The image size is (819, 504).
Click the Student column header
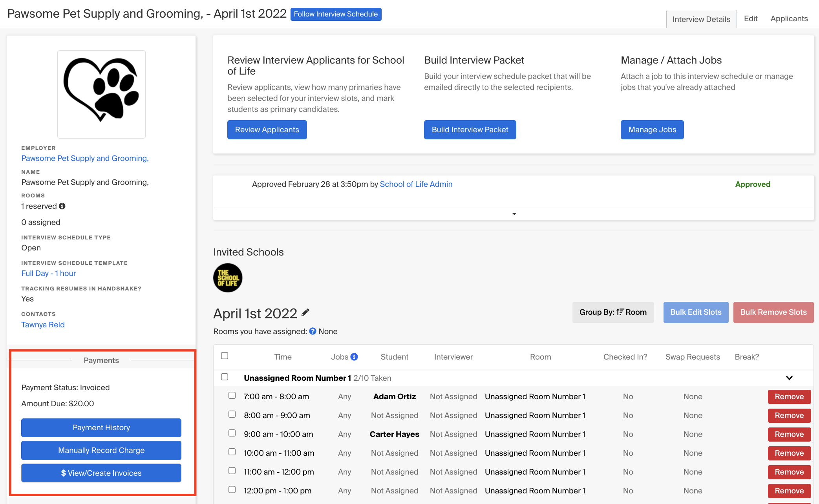tap(394, 357)
